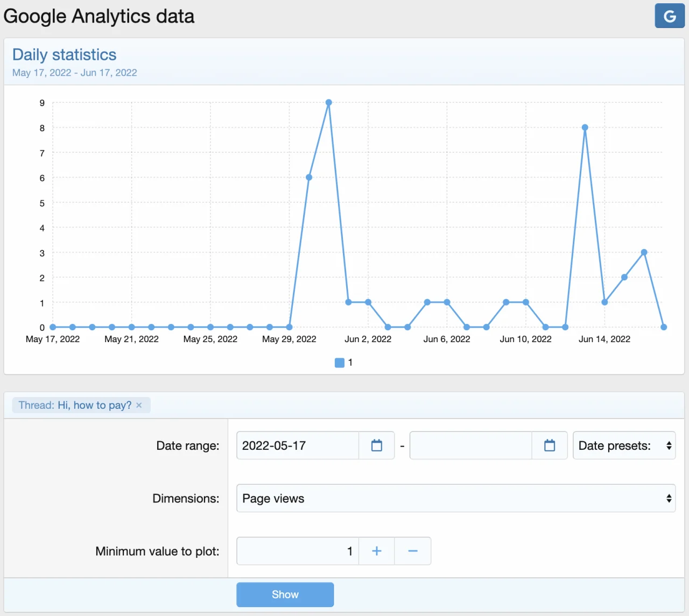Click the Thread: Hi, how to pay? tab
Image resolution: width=689 pixels, height=616 pixels.
74,405
